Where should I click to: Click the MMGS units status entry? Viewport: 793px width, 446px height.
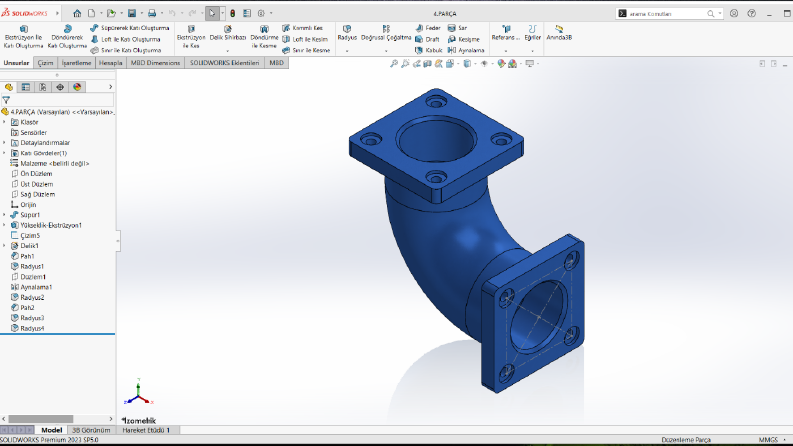click(x=768, y=440)
